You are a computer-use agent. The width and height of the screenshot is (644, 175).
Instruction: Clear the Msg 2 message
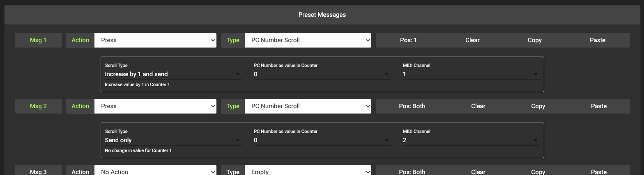(x=478, y=106)
